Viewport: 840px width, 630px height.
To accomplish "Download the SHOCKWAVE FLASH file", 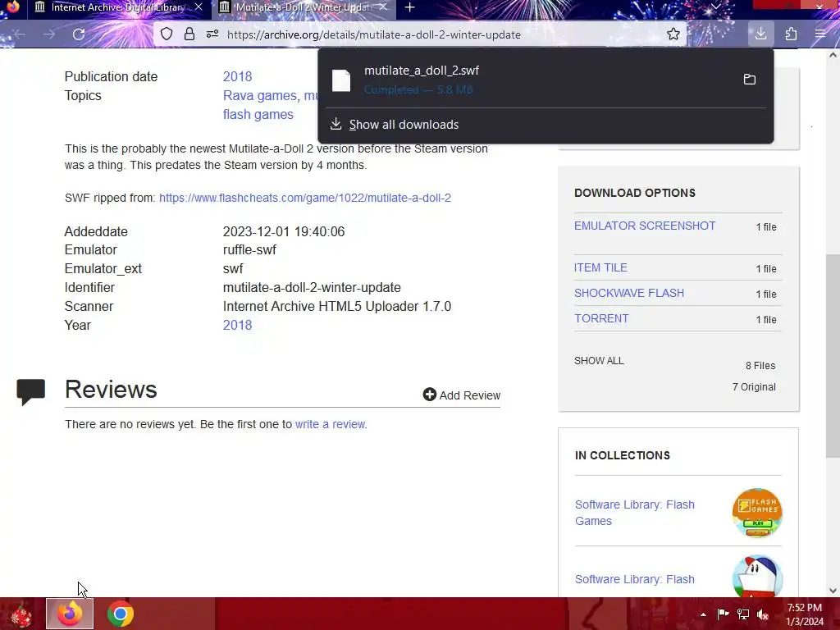I will [629, 293].
